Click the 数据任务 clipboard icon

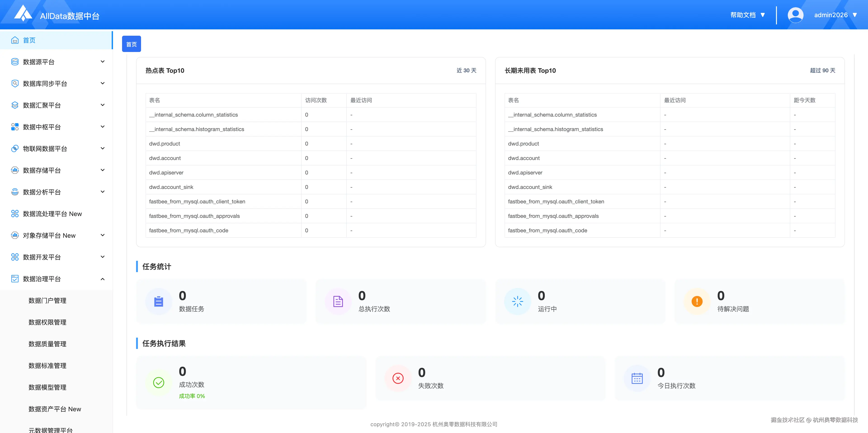coord(158,301)
